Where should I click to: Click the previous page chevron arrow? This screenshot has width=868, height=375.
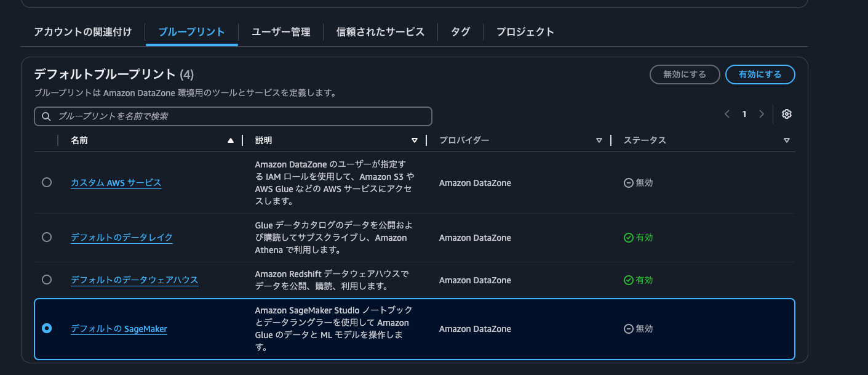click(727, 114)
